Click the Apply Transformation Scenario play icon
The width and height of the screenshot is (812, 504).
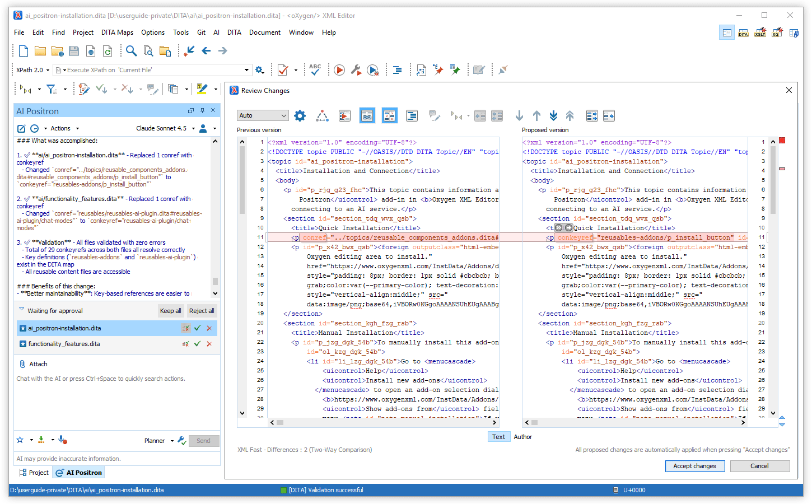pos(339,70)
